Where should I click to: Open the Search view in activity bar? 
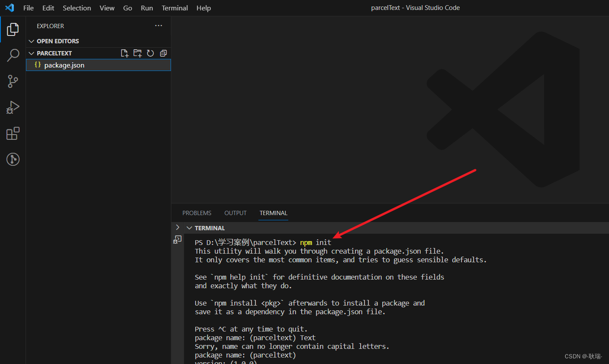pyautogui.click(x=13, y=55)
